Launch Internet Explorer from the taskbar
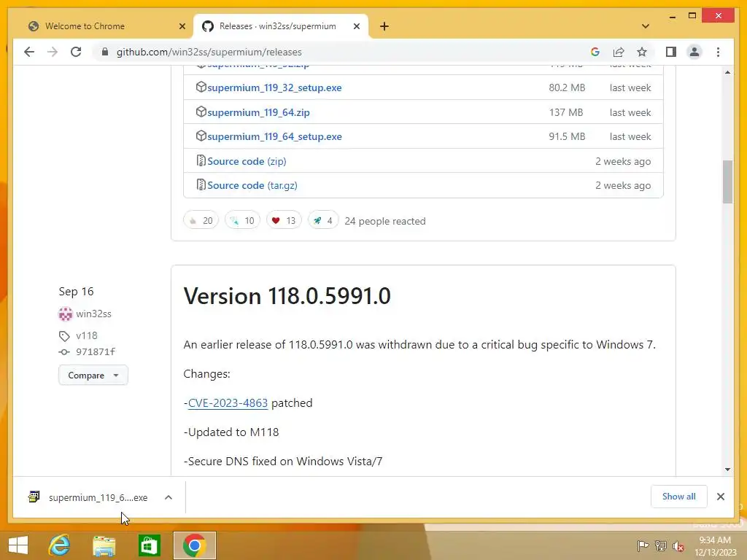Screen dimensions: 747x560 (x=59, y=545)
